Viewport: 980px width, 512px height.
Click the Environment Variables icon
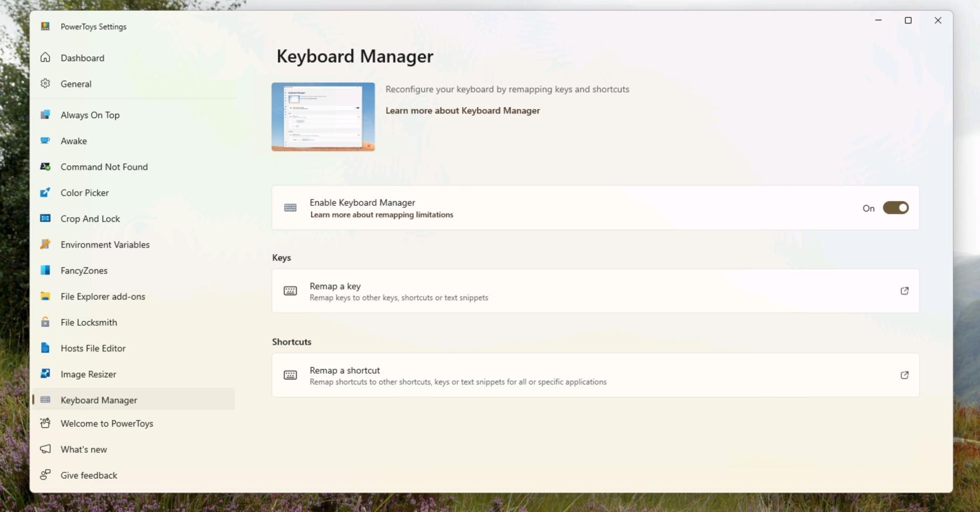coord(45,244)
